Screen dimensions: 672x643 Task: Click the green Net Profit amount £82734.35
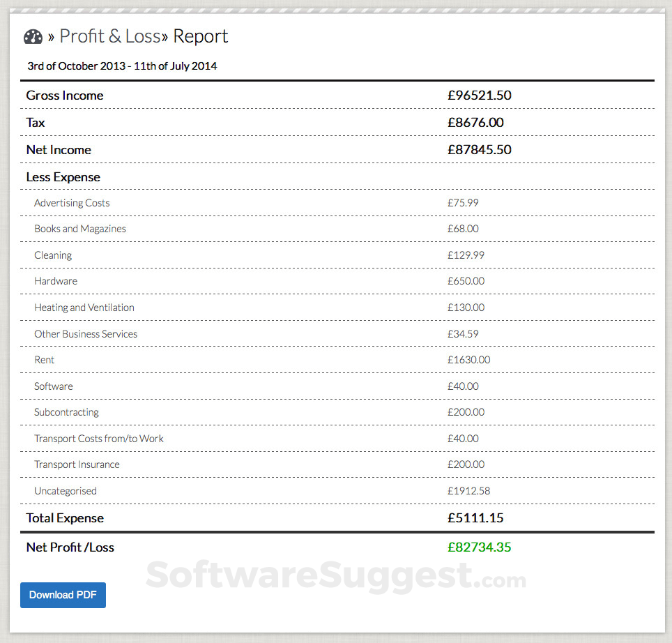point(480,547)
